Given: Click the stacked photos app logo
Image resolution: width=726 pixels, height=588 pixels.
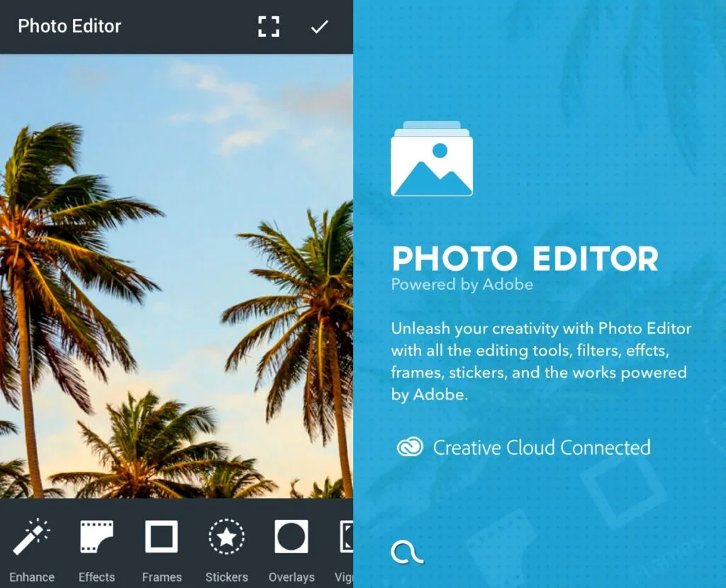Looking at the screenshot, I should point(432,159).
